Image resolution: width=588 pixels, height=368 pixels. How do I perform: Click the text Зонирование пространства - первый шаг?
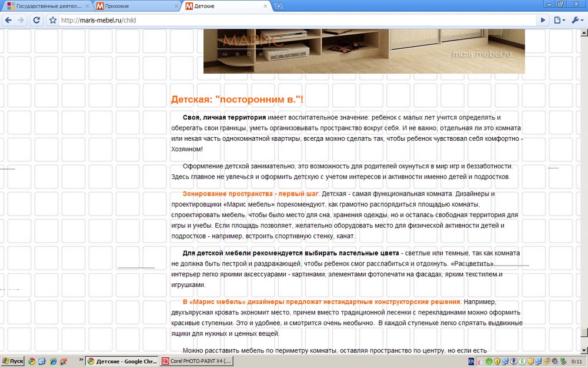(250, 194)
